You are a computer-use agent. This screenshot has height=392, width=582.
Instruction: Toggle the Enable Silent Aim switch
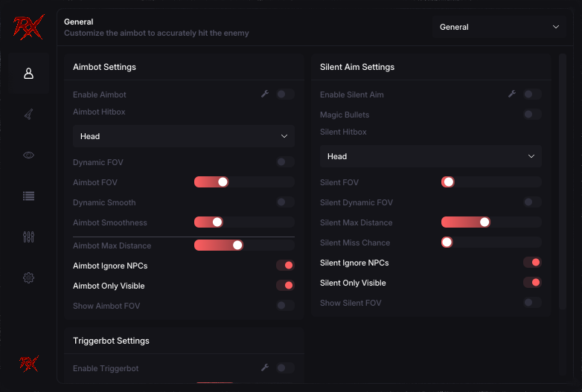click(532, 94)
